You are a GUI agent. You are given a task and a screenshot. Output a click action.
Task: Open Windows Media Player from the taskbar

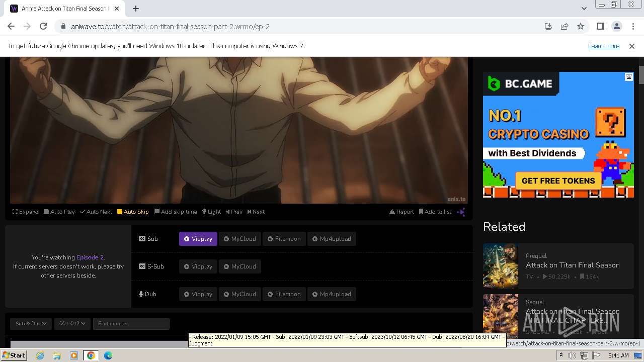tap(74, 355)
